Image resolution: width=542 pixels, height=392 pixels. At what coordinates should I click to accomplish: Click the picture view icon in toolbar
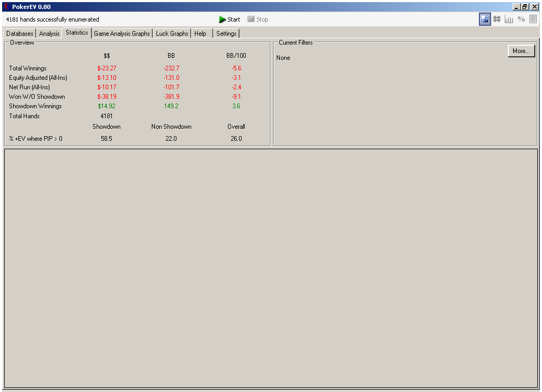tap(484, 19)
